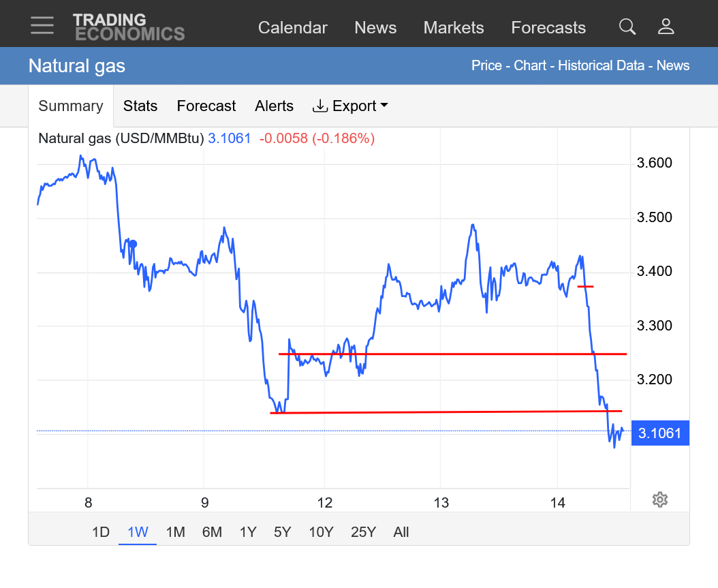Expand the Export dropdown
The image size is (718, 588).
click(350, 106)
